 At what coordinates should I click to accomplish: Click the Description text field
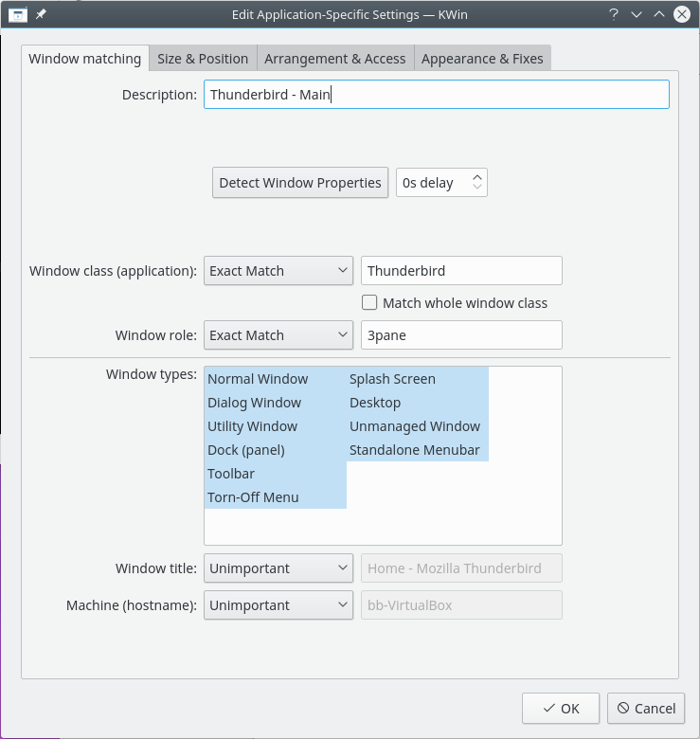tap(436, 95)
